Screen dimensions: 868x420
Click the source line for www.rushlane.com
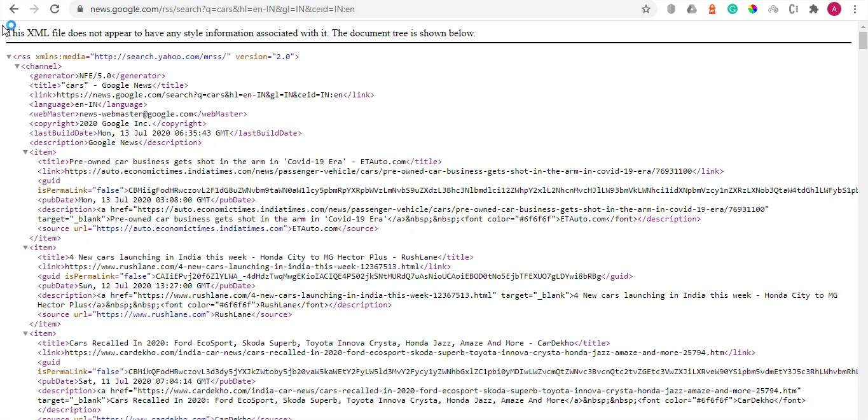[165, 314]
